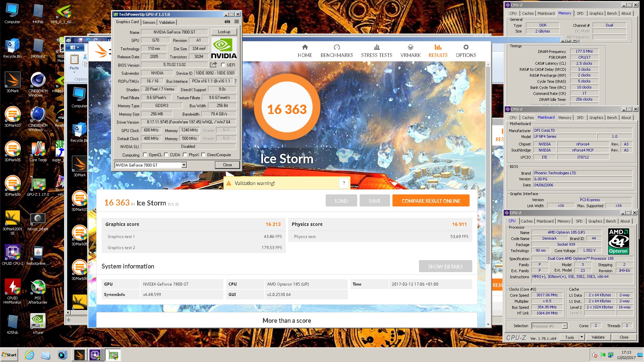644x362 pixels.
Task: Toggle the DirectCompute checkbox
Action: point(203,155)
